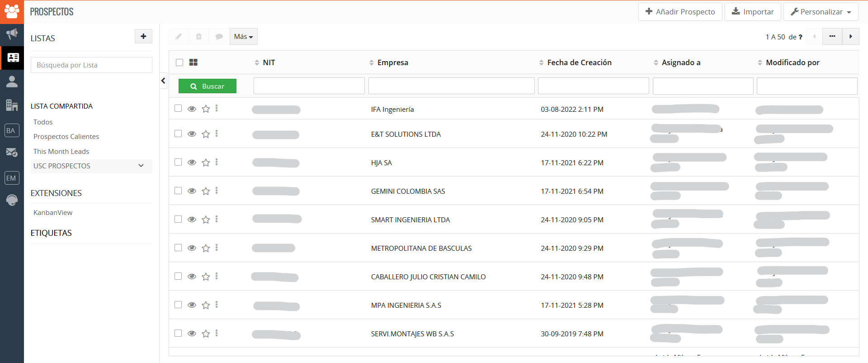
Task: Open the scheduled mail sidebar icon
Action: click(x=12, y=153)
